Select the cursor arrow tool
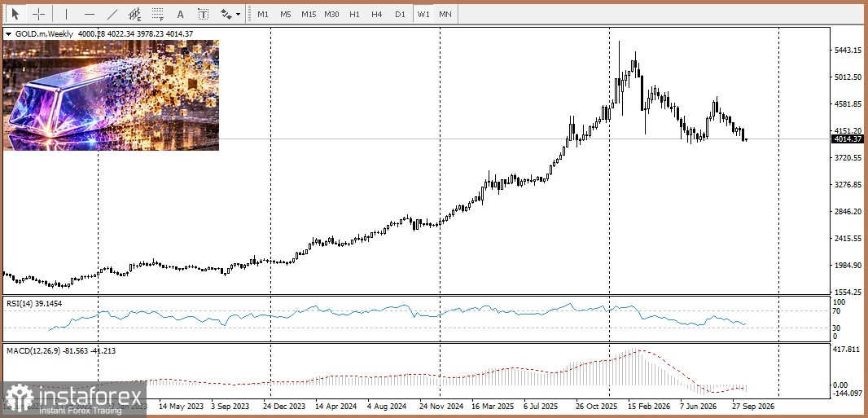The width and height of the screenshot is (868, 418). click(15, 15)
